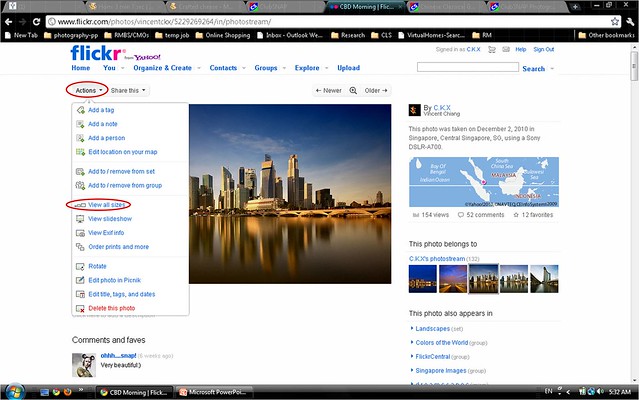639x400 pixels.
Task: Click the Add to group icon
Action: tap(80, 185)
